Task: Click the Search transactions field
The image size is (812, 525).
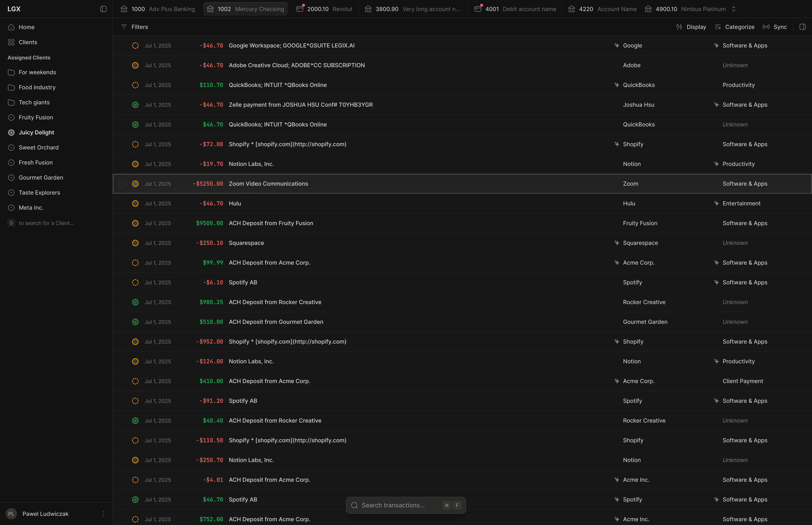Action: [x=399, y=505]
